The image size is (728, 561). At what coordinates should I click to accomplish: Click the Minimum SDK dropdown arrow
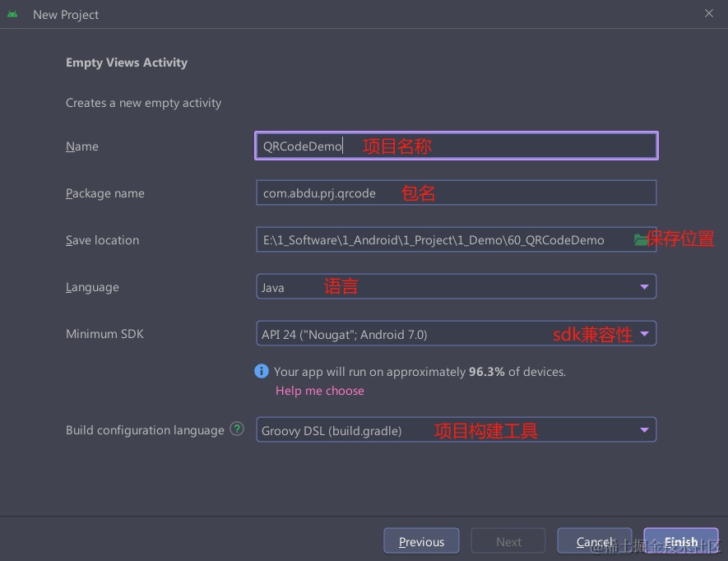coord(645,334)
